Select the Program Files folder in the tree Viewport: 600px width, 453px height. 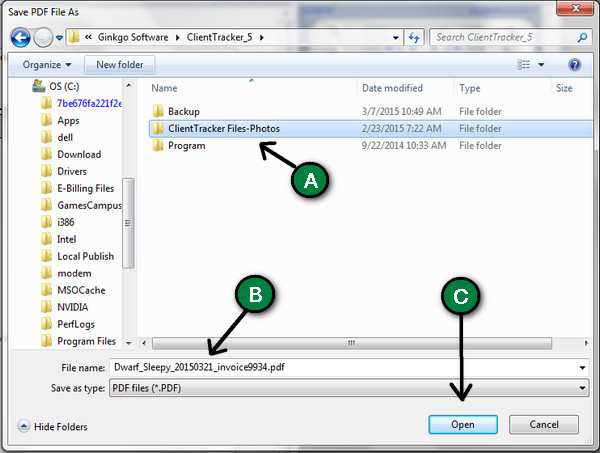(78, 341)
